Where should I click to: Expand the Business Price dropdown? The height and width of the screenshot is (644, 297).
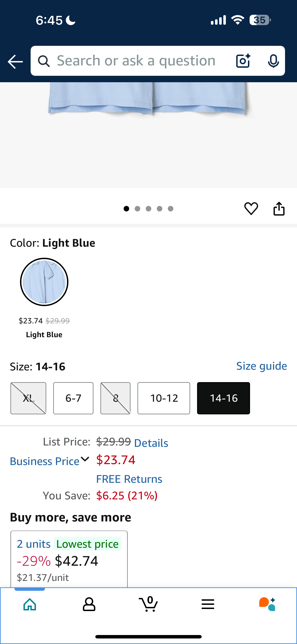tap(49, 461)
